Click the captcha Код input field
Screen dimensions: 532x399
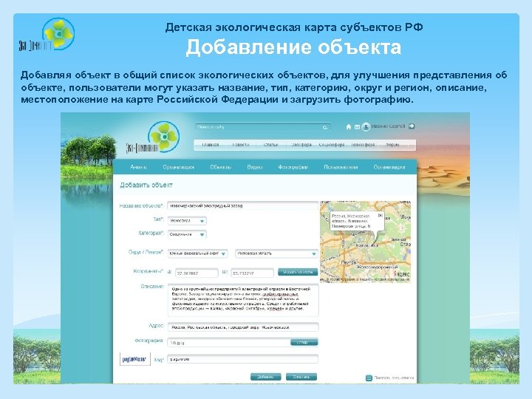pos(243,359)
